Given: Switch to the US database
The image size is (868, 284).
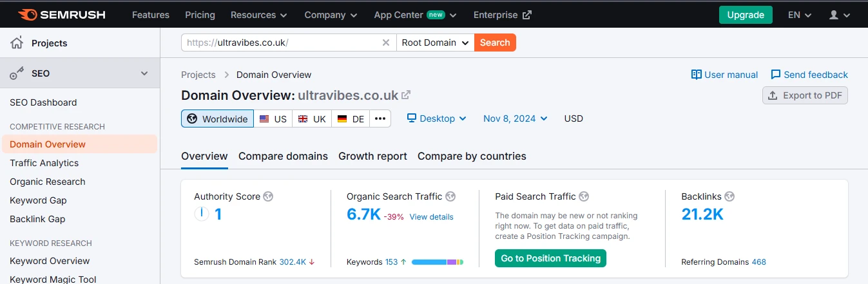Looking at the screenshot, I should click(x=273, y=118).
